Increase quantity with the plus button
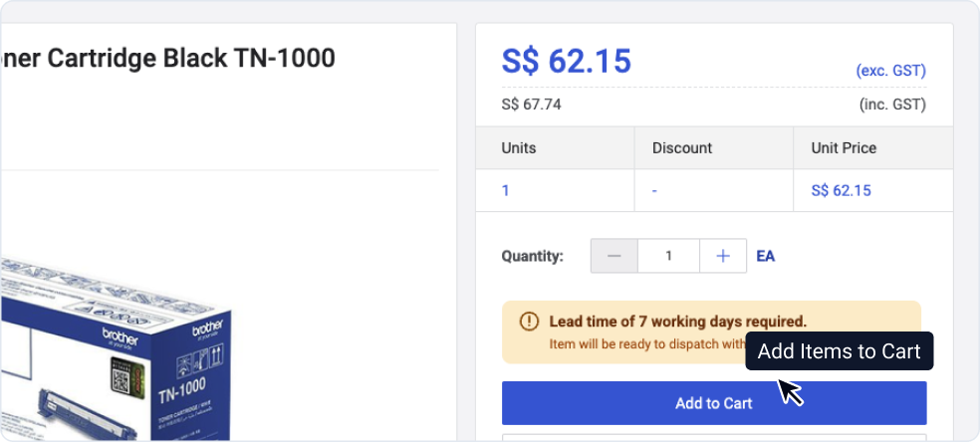The width and height of the screenshot is (980, 442). pyautogui.click(x=723, y=256)
